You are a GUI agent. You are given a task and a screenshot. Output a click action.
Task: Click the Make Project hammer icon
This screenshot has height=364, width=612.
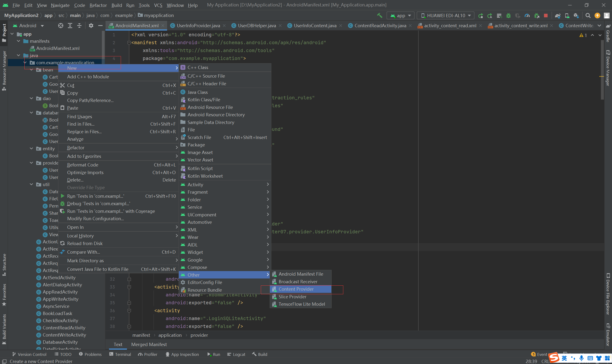380,16
